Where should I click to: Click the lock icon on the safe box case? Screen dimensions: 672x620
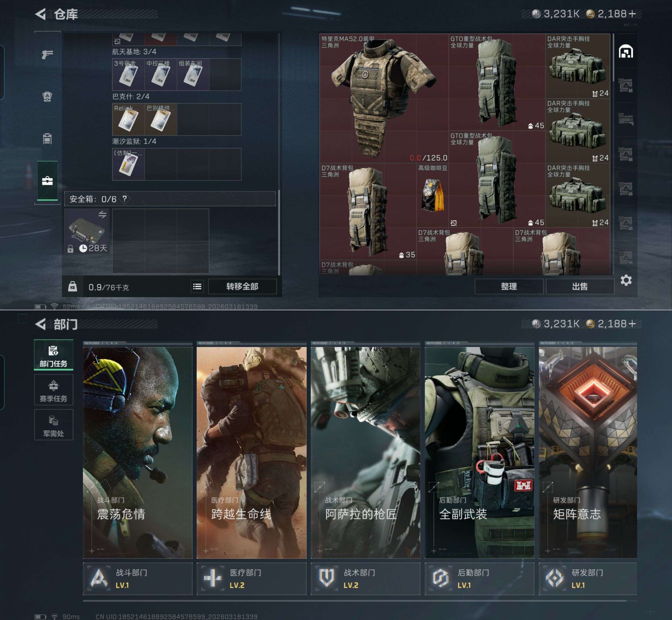70,249
